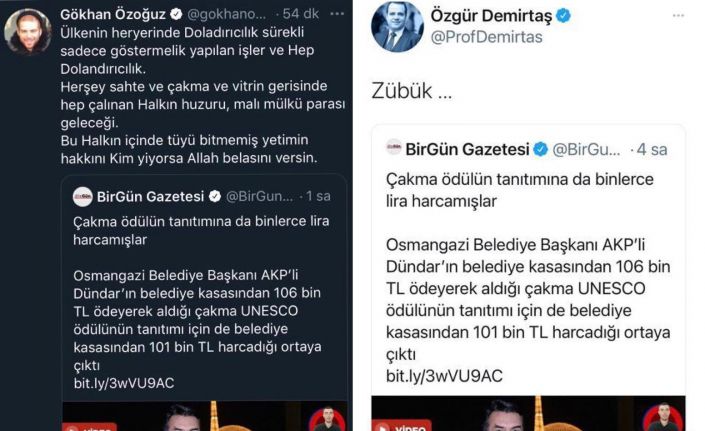Open bit.ly/3wVU9AC link in left tweet
Viewport: 705px width, 431px height.
click(124, 383)
